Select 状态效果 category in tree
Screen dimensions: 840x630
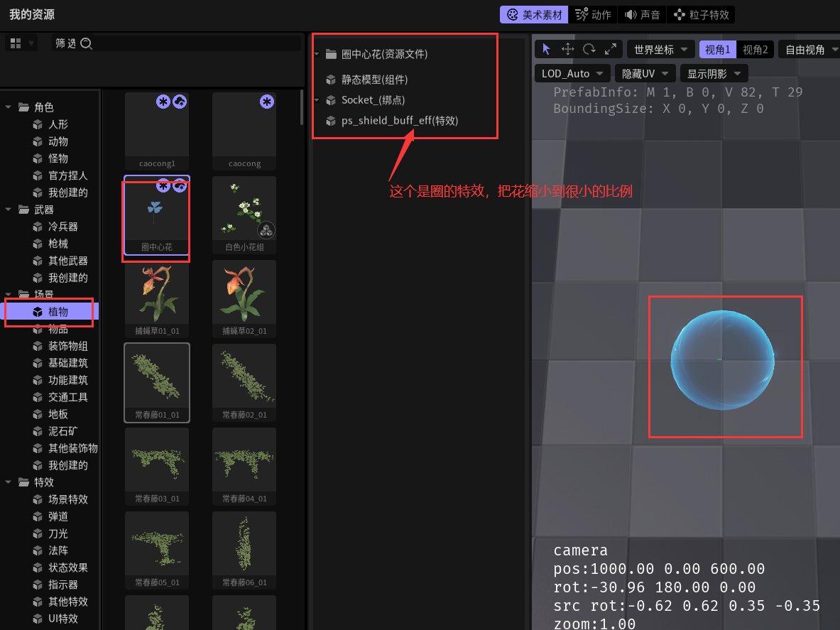point(67,568)
